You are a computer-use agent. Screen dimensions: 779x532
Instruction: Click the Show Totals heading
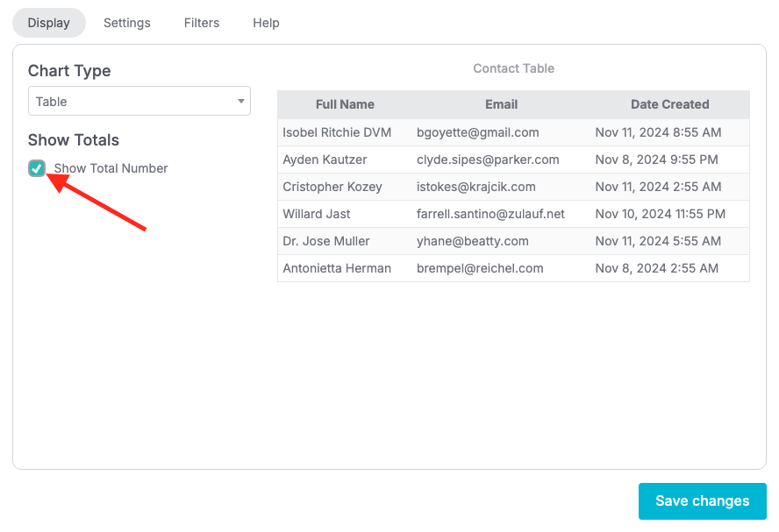click(x=74, y=140)
